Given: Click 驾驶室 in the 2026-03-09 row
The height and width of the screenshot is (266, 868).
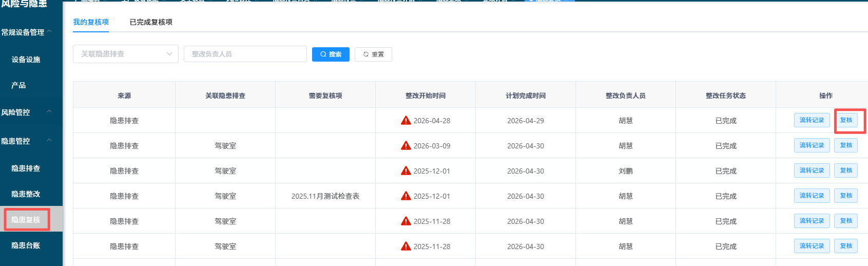Looking at the screenshot, I should point(225,146).
